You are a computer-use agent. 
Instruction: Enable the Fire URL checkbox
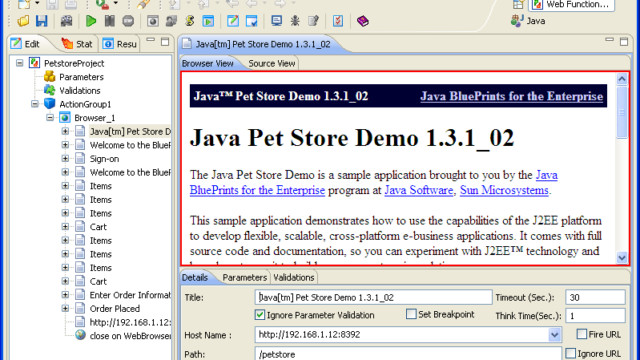(x=582, y=334)
